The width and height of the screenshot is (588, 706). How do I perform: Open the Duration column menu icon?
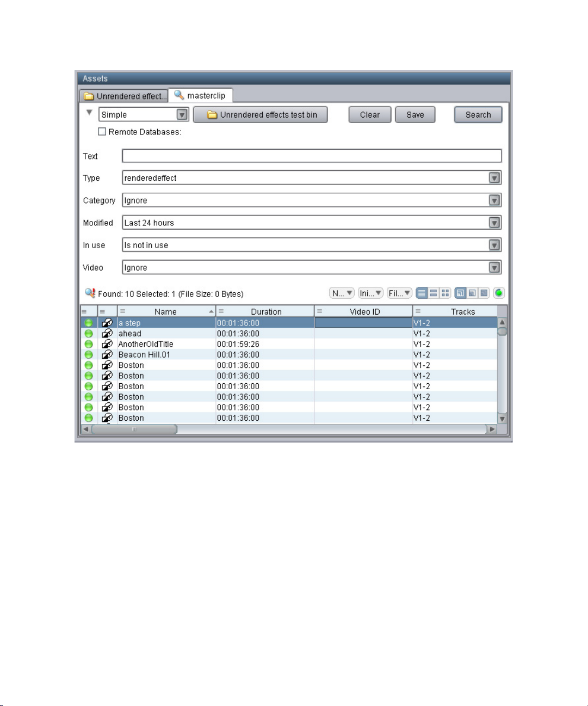[x=221, y=311]
